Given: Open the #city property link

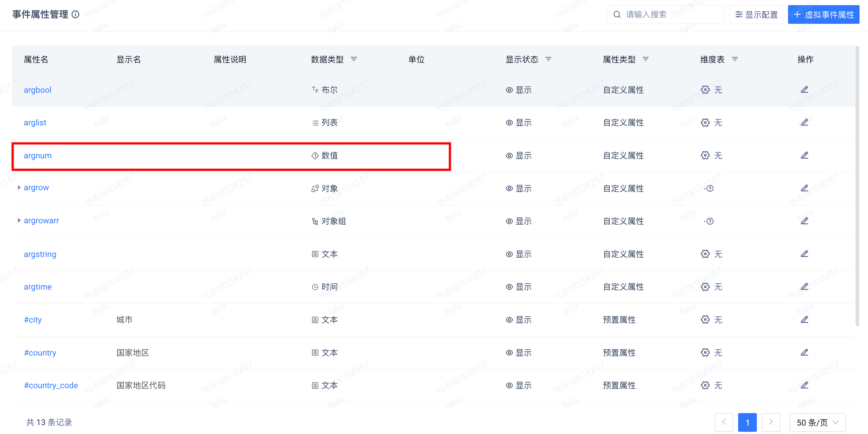Looking at the screenshot, I should 33,320.
